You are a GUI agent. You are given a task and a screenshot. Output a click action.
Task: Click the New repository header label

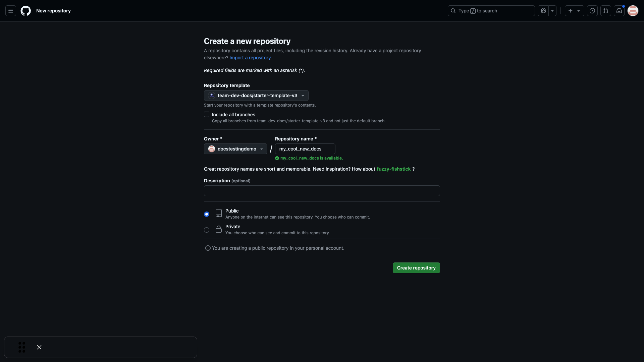click(54, 11)
